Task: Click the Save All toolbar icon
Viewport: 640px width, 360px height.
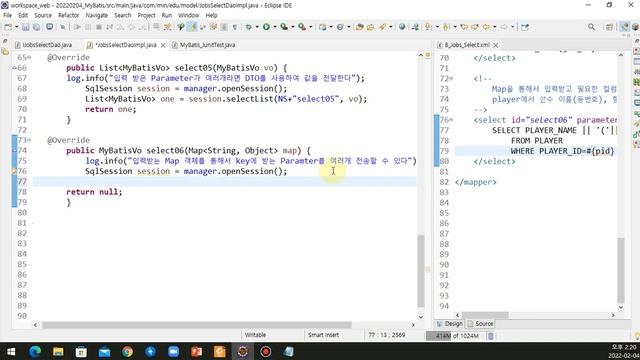Action: click(x=36, y=27)
